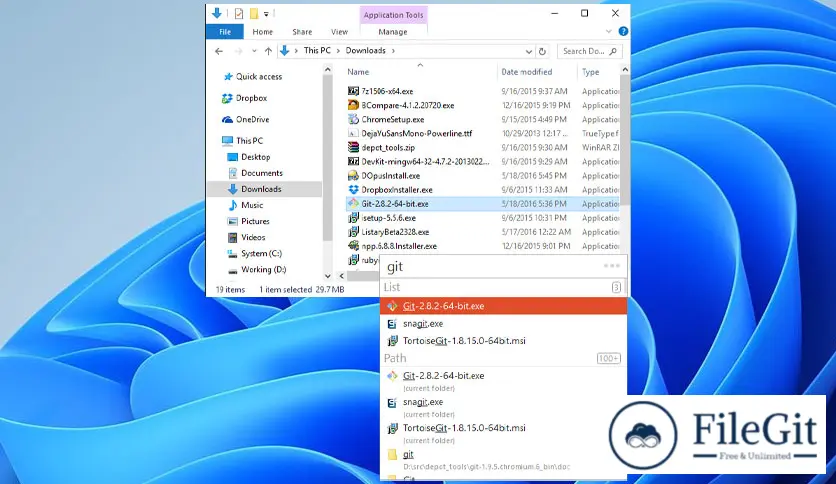Click the Music note icon in sidebar
Viewport: 836px width, 484px height.
pyautogui.click(x=232, y=205)
